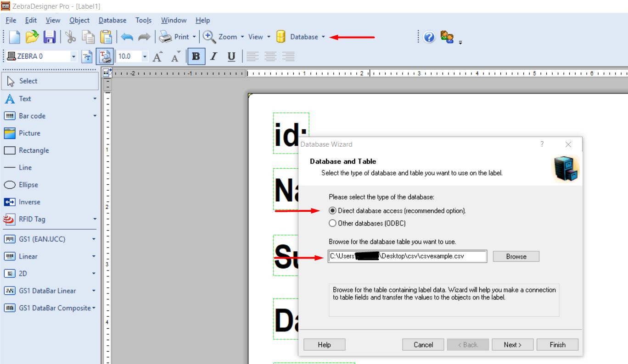628x364 pixels.
Task: Expand the Database toolbar dropdown arrow
Action: click(x=323, y=37)
